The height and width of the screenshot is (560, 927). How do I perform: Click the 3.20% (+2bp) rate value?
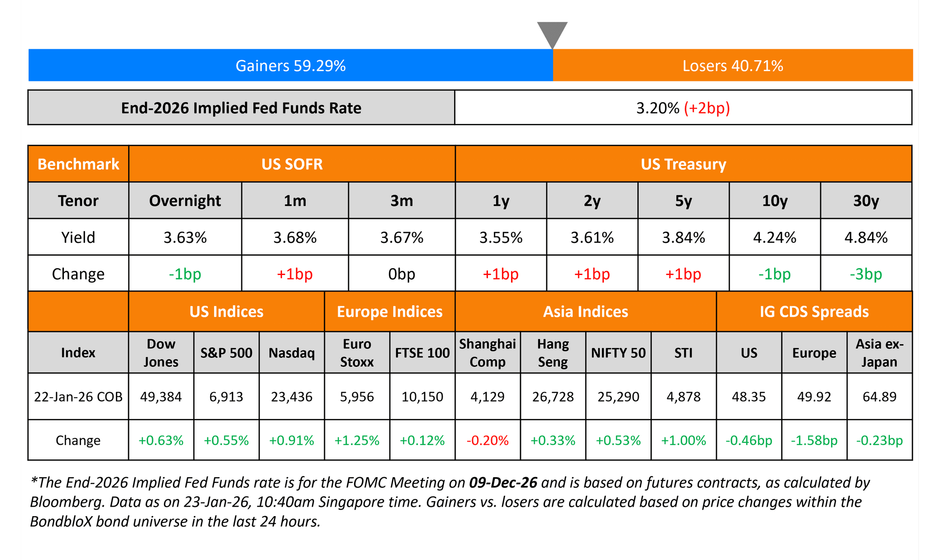683,108
